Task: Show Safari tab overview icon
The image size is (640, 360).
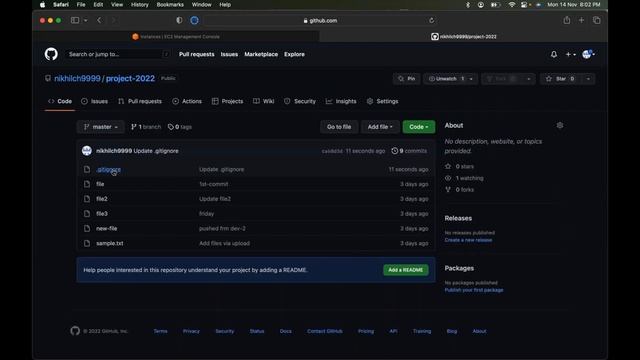Action: click(x=597, y=20)
